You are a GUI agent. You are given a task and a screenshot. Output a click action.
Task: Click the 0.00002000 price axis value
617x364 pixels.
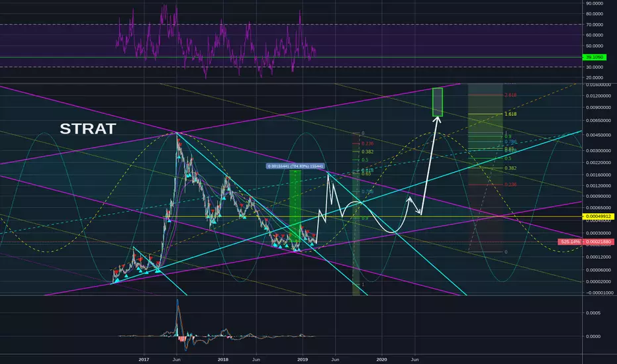pos(598,282)
